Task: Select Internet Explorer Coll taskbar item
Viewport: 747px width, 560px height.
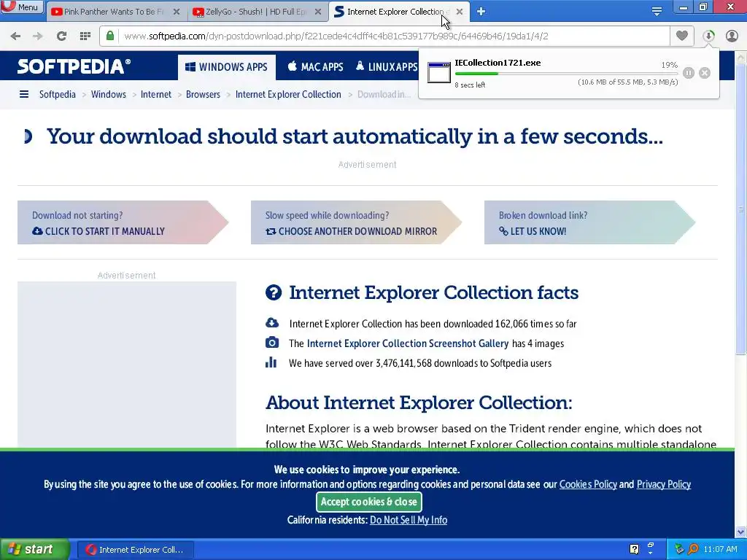Action: [135, 550]
